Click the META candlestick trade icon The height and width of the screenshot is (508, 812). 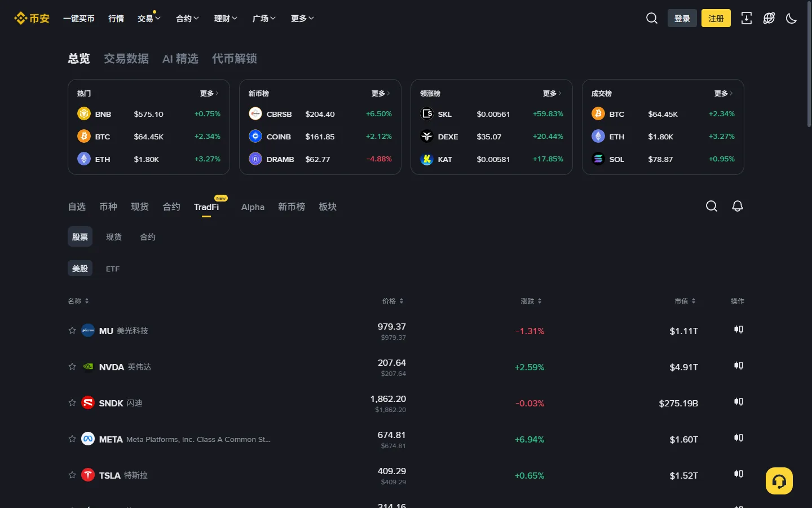tap(739, 438)
